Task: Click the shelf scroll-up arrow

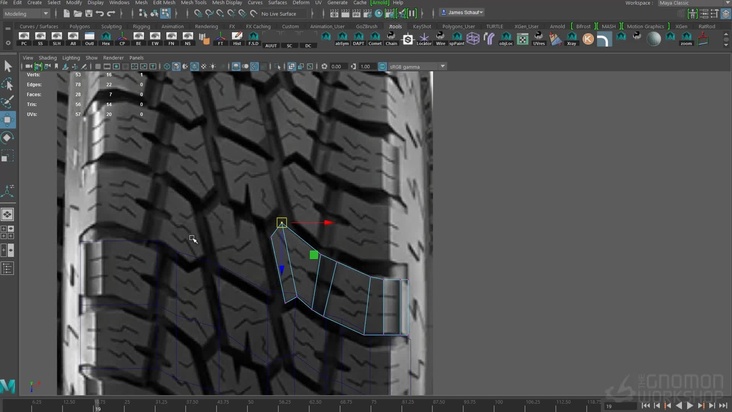Action: coord(726,34)
